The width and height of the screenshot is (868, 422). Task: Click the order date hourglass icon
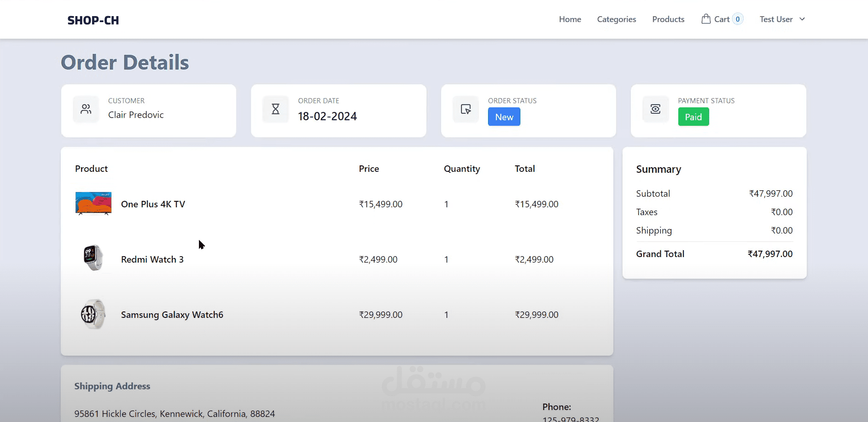click(275, 109)
